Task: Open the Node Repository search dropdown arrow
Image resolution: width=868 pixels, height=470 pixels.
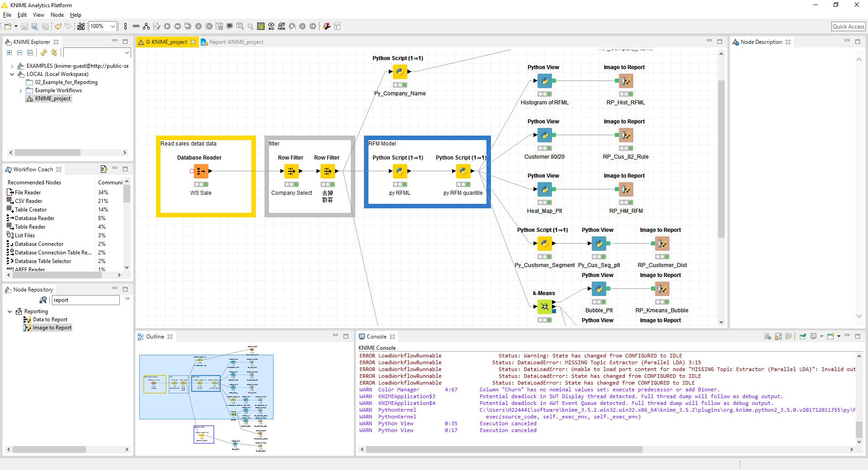Action: click(127, 299)
